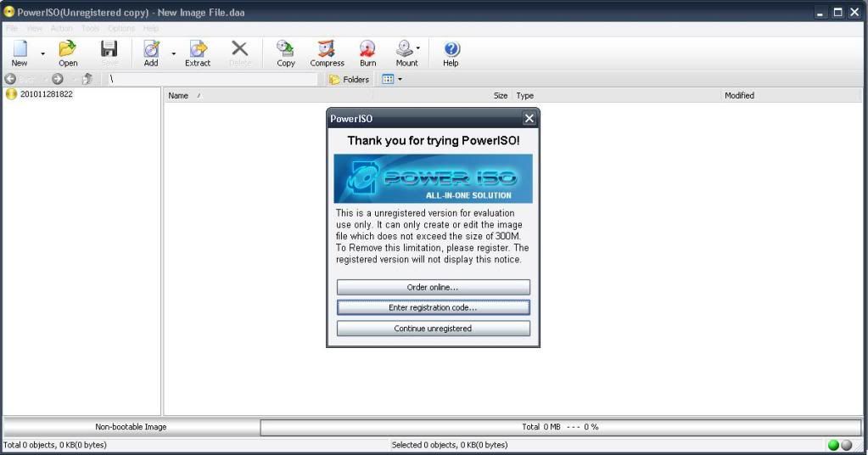This screenshot has height=455, width=868.
Task: Click the Extract toolbar icon
Action: coord(198,53)
